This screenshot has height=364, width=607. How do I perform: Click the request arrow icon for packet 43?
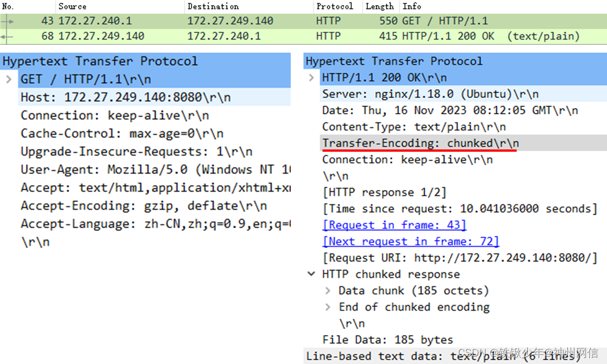[x=7, y=21]
